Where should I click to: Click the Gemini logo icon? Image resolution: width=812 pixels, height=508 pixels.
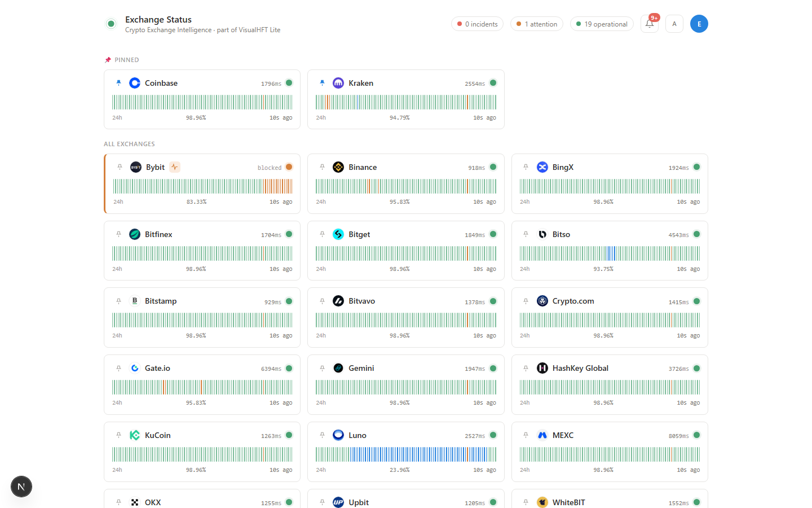click(x=338, y=368)
